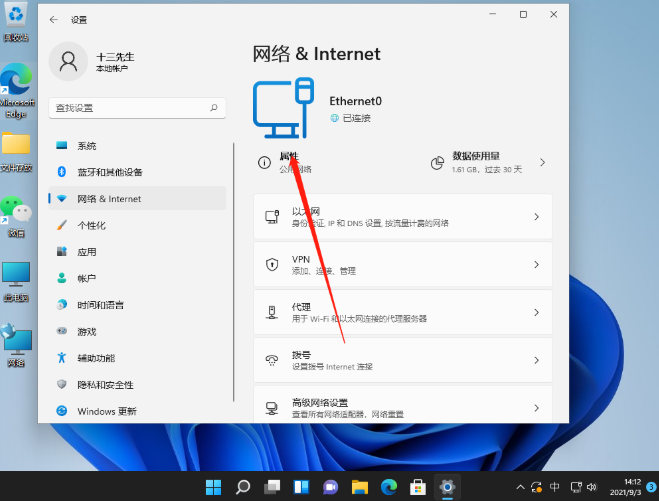Screen dimensions: 659x501
Task: Expand the 以太网 row chevron
Action: 537,216
